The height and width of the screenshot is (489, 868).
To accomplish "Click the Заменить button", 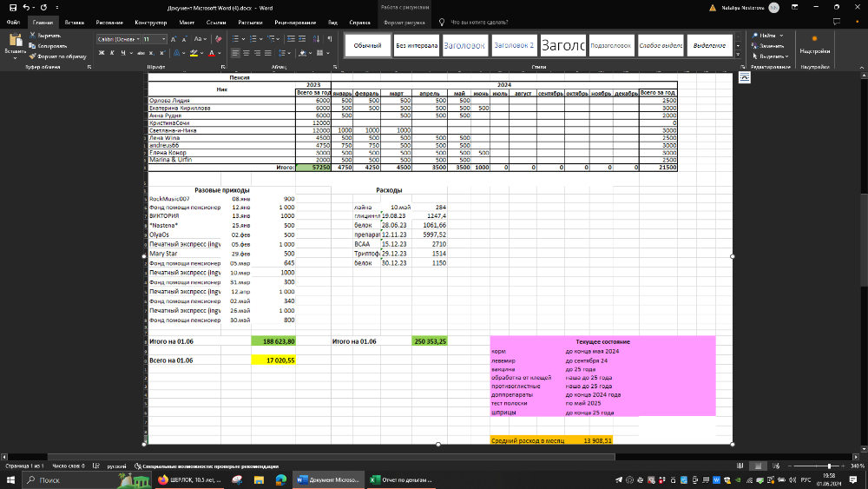I will point(772,45).
